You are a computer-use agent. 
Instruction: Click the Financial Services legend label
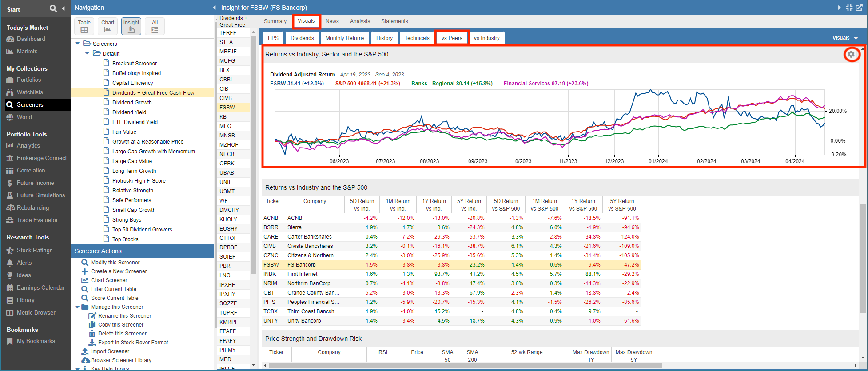[x=546, y=84]
